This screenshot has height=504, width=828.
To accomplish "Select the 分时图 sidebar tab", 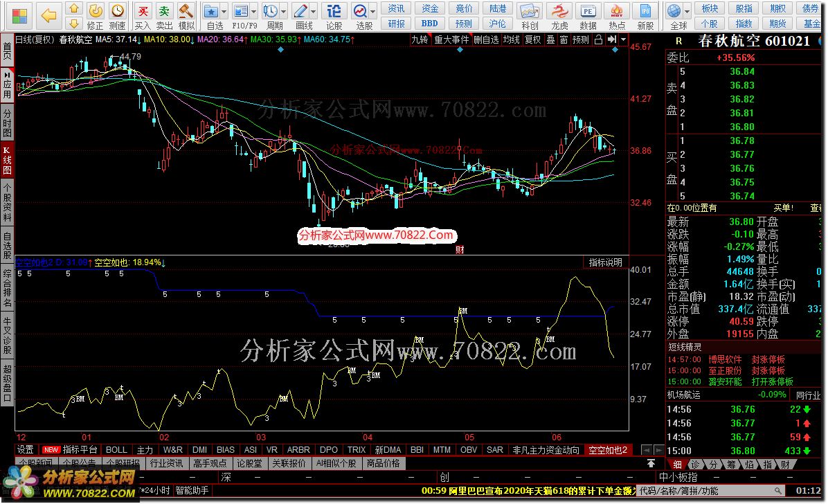I will 7,123.
